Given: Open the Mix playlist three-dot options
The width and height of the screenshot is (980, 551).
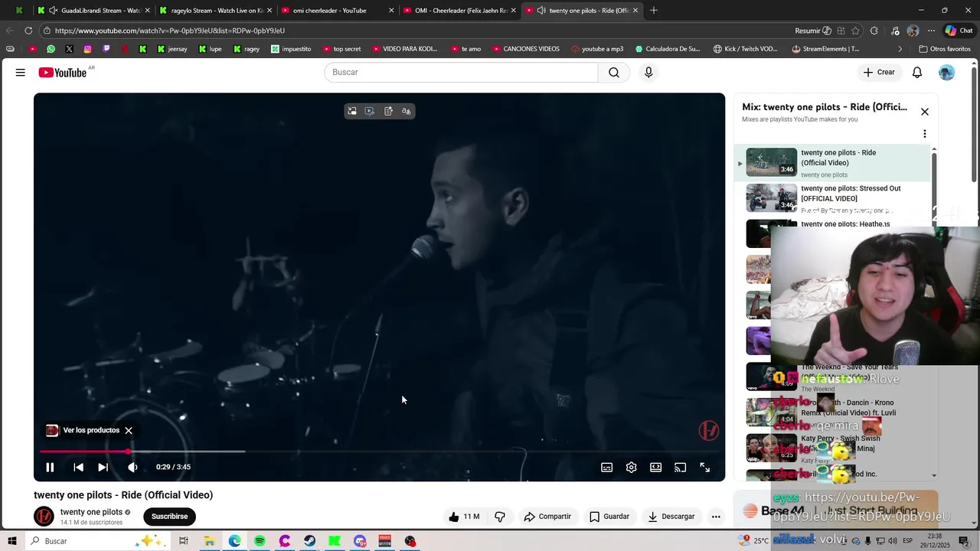Looking at the screenshot, I should (924, 133).
